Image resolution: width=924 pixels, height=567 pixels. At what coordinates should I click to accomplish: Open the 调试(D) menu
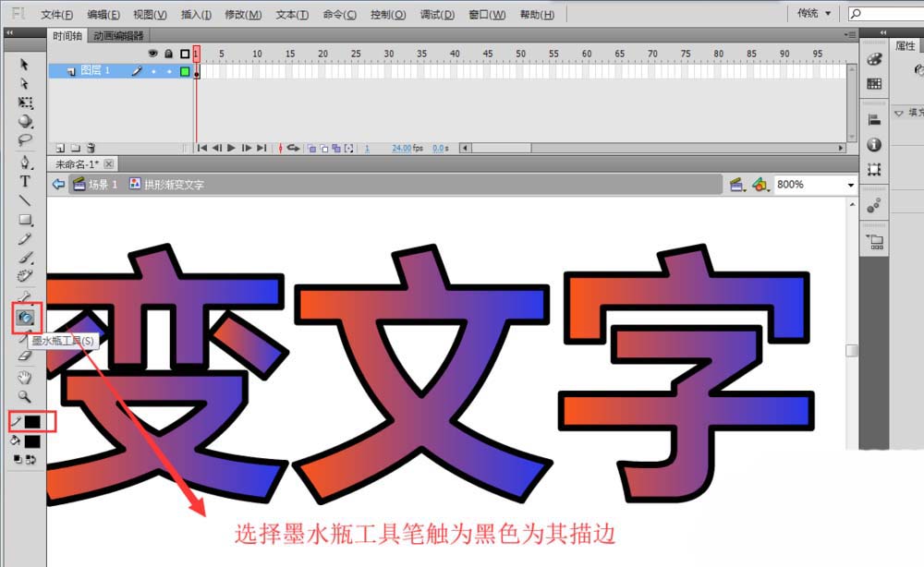437,14
